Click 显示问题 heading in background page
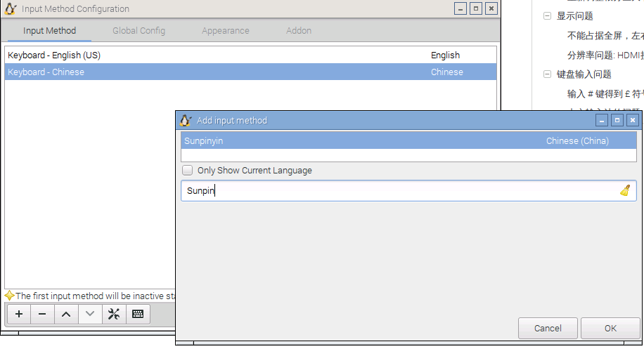644x349 pixels. point(574,16)
